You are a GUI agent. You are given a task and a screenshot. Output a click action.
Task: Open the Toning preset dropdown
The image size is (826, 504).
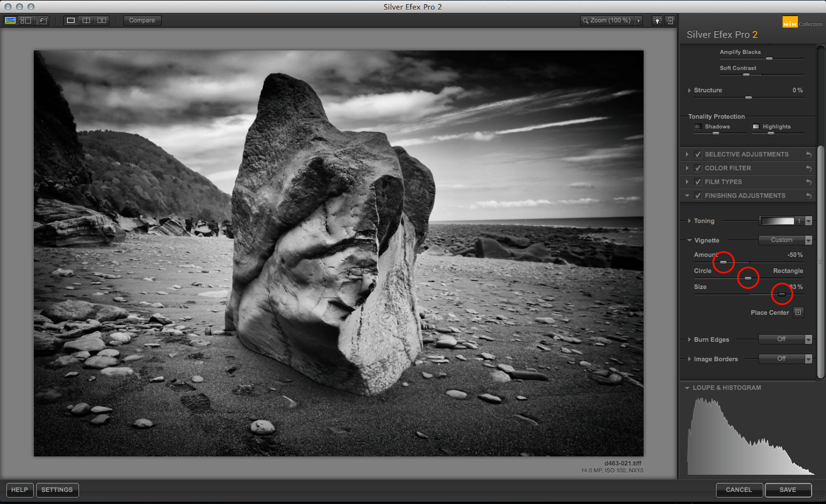786,221
